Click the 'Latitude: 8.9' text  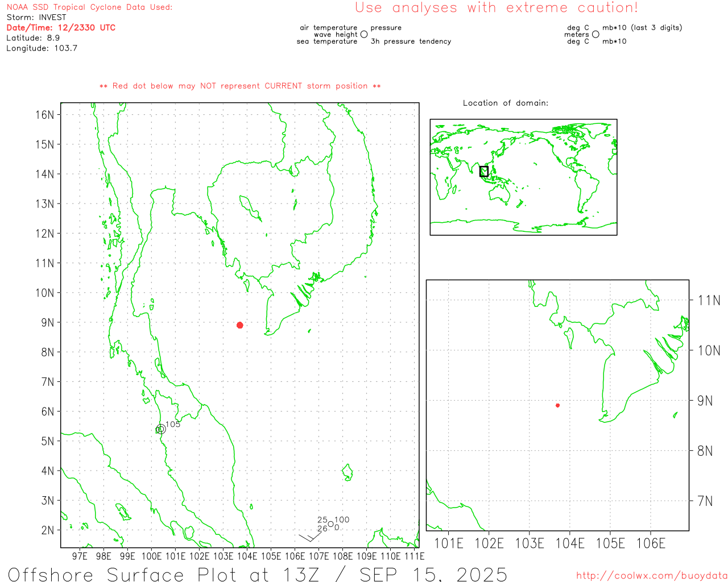[x=33, y=38]
